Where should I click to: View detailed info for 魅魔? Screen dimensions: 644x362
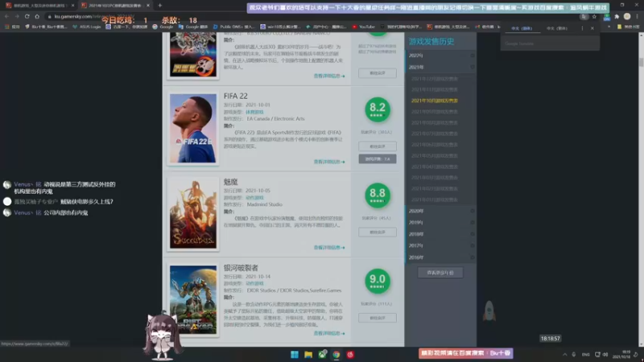tap(329, 248)
